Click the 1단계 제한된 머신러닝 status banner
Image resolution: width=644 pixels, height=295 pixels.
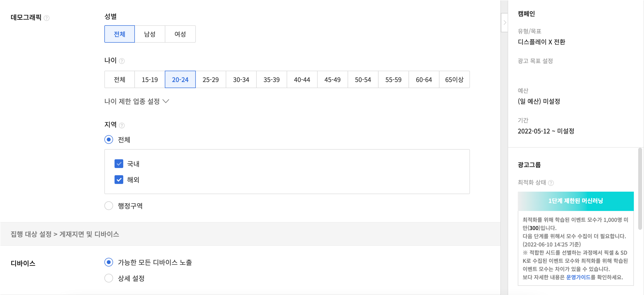point(575,201)
